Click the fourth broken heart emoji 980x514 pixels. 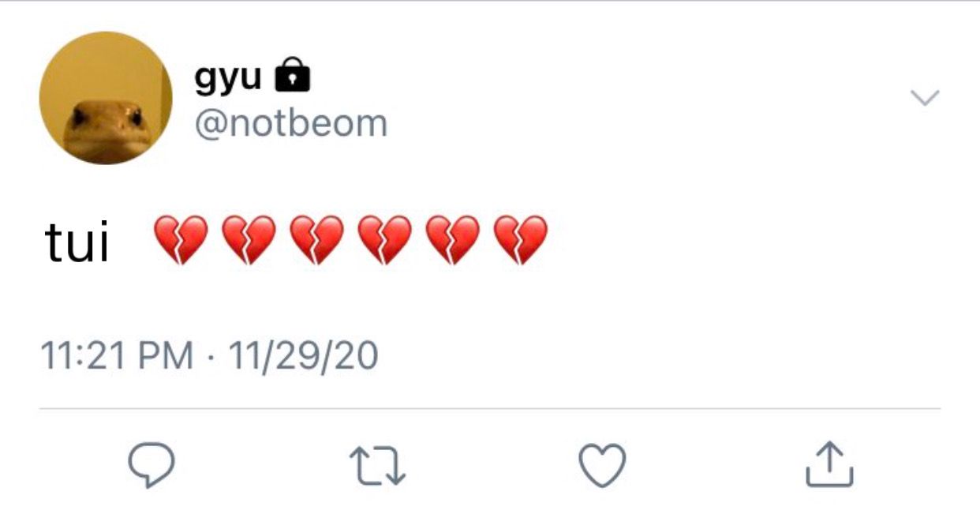[384, 239]
